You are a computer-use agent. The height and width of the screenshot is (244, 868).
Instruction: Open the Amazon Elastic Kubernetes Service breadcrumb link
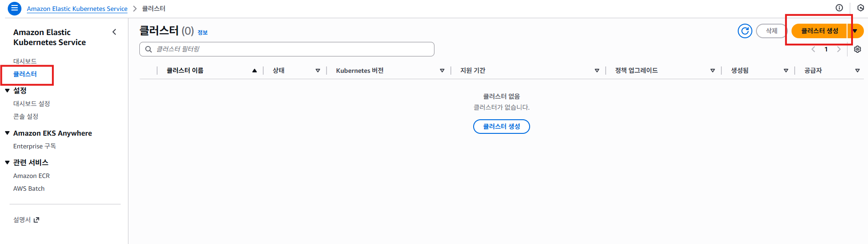click(77, 9)
